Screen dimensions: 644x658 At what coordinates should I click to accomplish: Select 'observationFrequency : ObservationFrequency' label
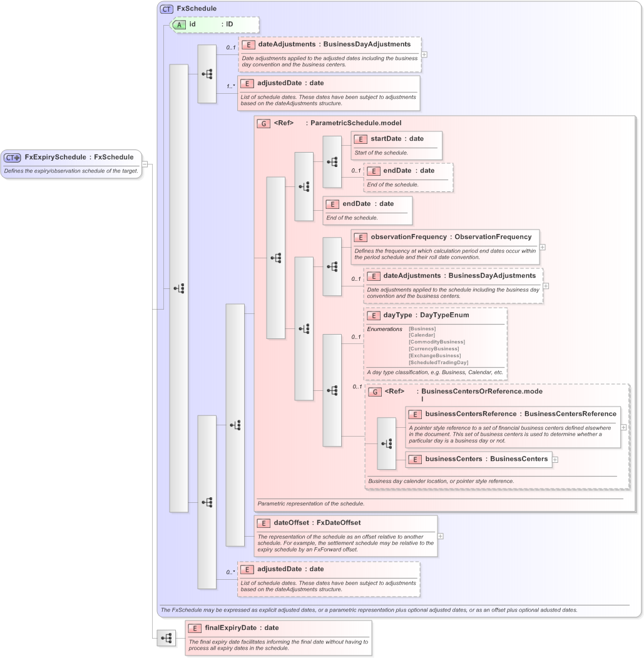coord(451,237)
